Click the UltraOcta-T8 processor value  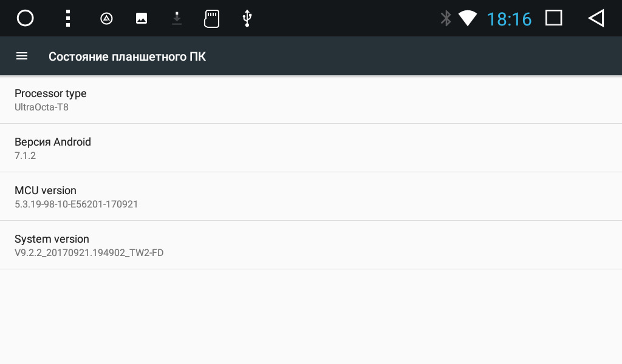(41, 107)
